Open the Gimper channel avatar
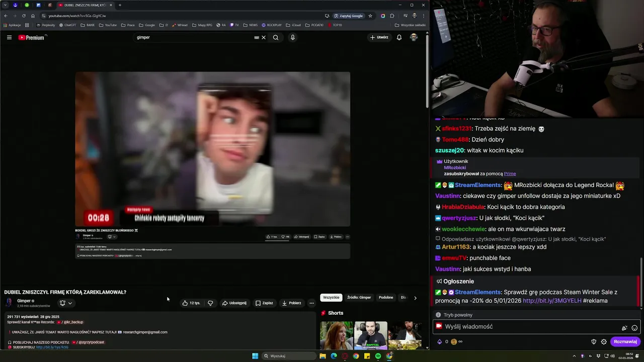Image resolution: width=644 pixels, height=362 pixels. [x=9, y=302]
